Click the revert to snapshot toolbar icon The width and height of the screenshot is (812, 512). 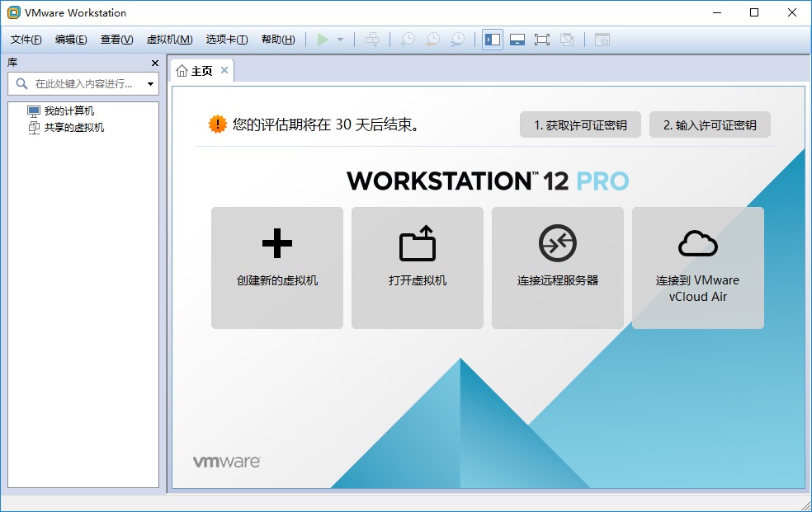(x=432, y=40)
